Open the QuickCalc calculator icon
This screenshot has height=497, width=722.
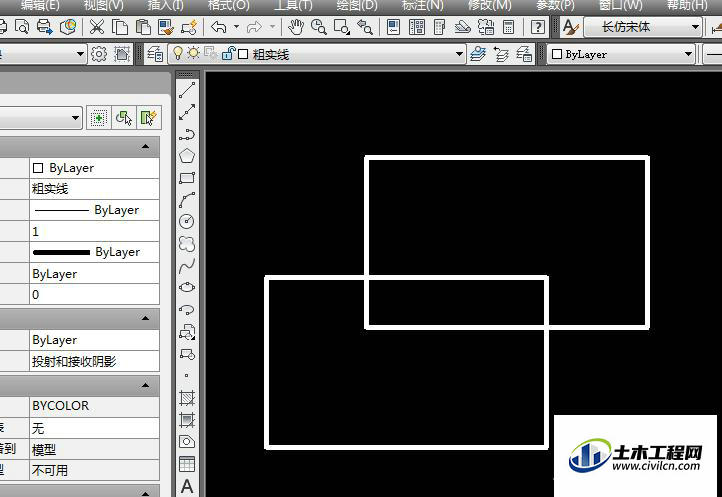pos(508,27)
